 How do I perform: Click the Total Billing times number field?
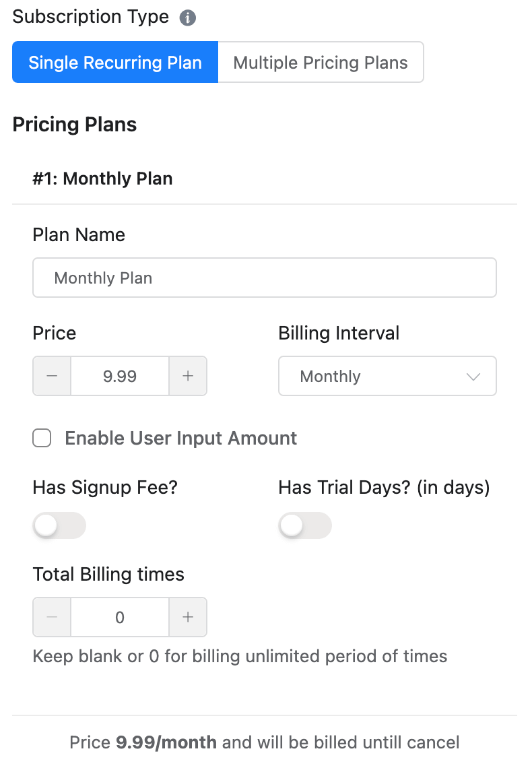coord(120,617)
